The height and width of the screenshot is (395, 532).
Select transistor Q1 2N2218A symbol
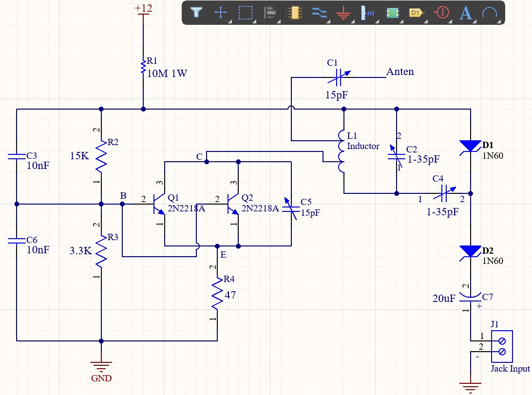[x=159, y=204]
